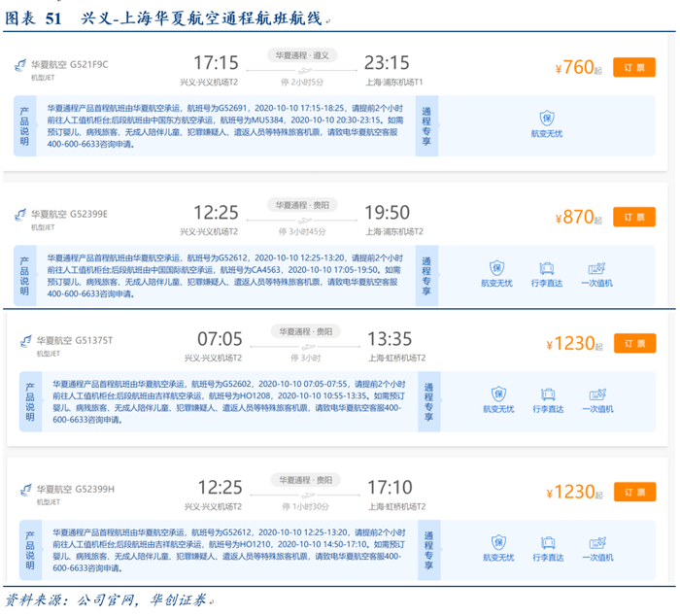Click the 产品说明 label for flight G51375T
Screen dimensions: 680x616
pyautogui.click(x=30, y=401)
